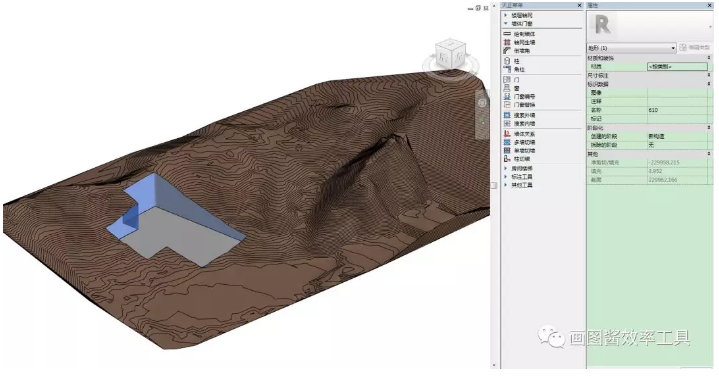Click the search exterior wall (搜索外墙) icon

[x=507, y=115]
